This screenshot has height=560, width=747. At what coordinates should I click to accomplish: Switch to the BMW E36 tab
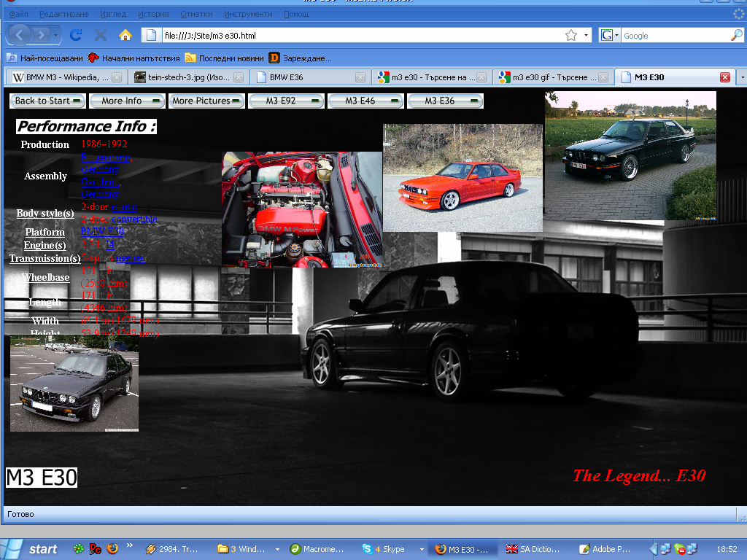pyautogui.click(x=310, y=77)
